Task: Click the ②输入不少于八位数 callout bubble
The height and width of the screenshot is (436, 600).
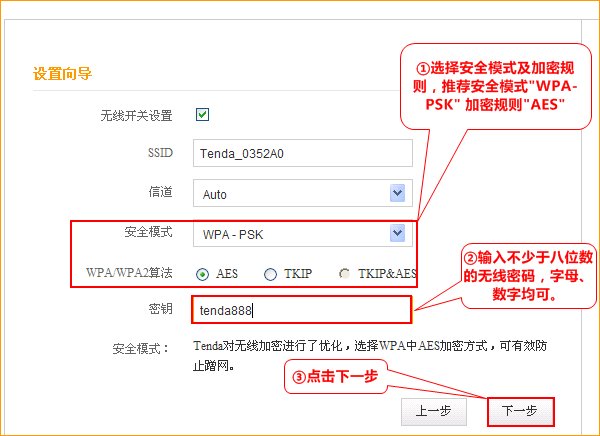Action: point(528,276)
